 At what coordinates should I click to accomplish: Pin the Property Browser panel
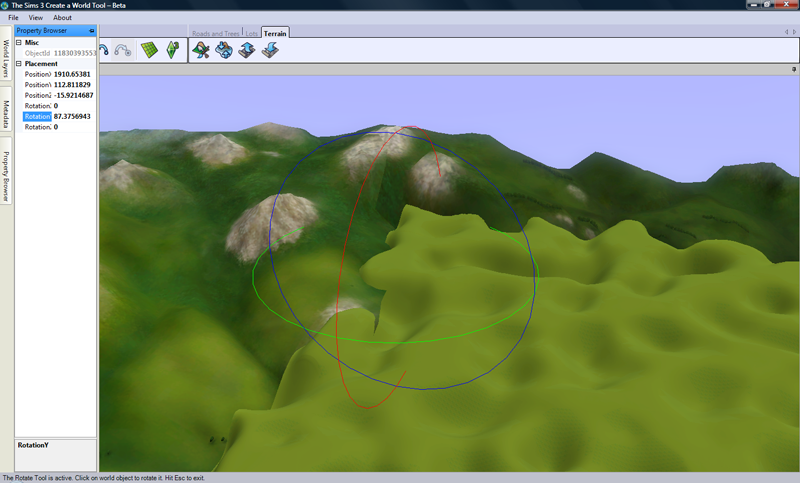pyautogui.click(x=92, y=31)
